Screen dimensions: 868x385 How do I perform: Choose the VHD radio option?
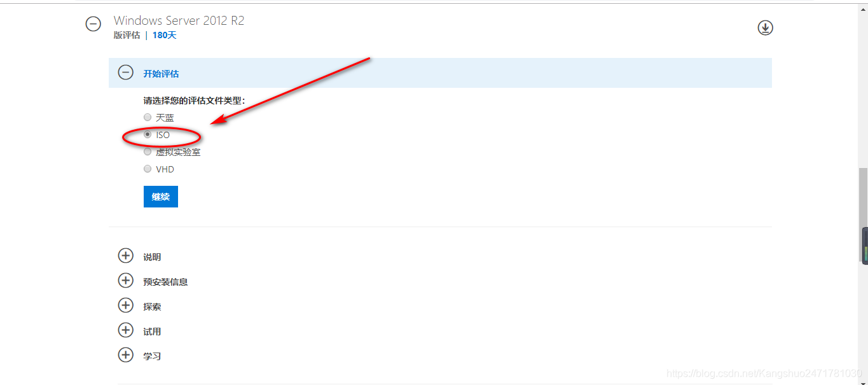coord(148,169)
